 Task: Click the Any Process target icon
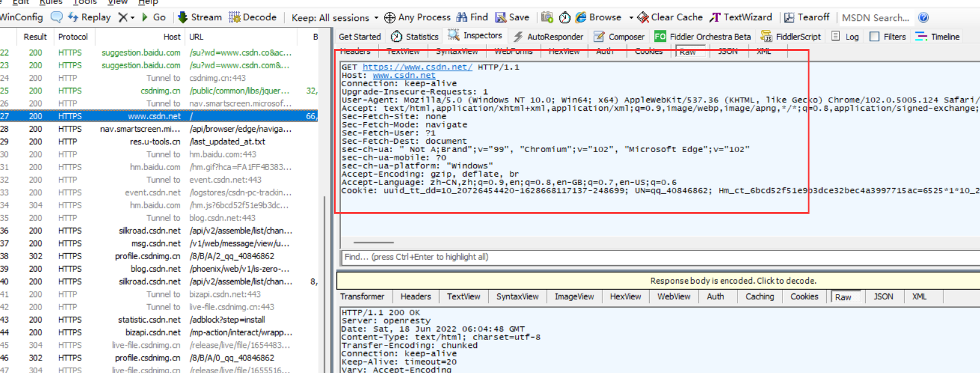click(x=389, y=17)
